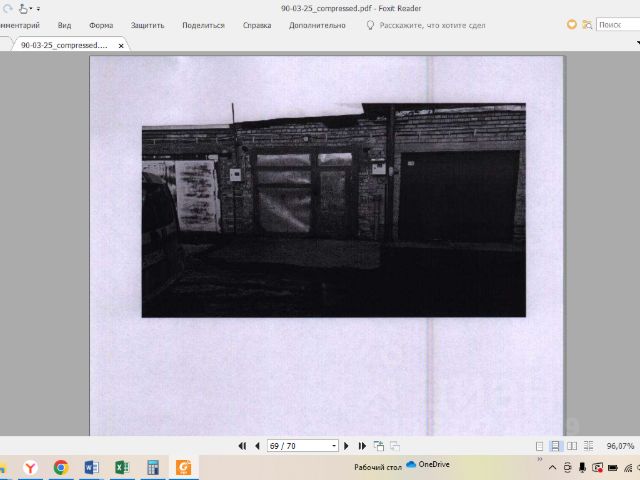Open the Вид menu
640x480 pixels.
64,25
